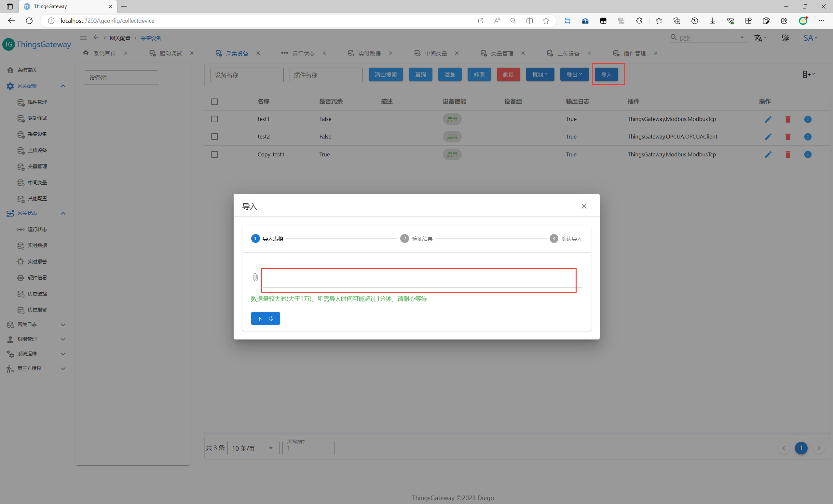
Task: Click the theme toggle icon in header
Action: [x=785, y=38]
